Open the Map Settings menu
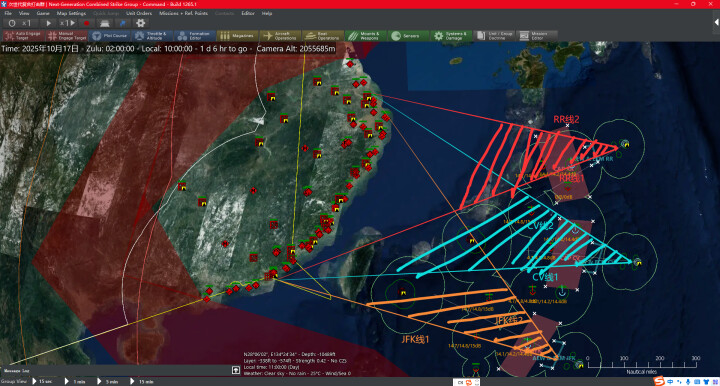The width and height of the screenshot is (720, 386). click(x=71, y=13)
